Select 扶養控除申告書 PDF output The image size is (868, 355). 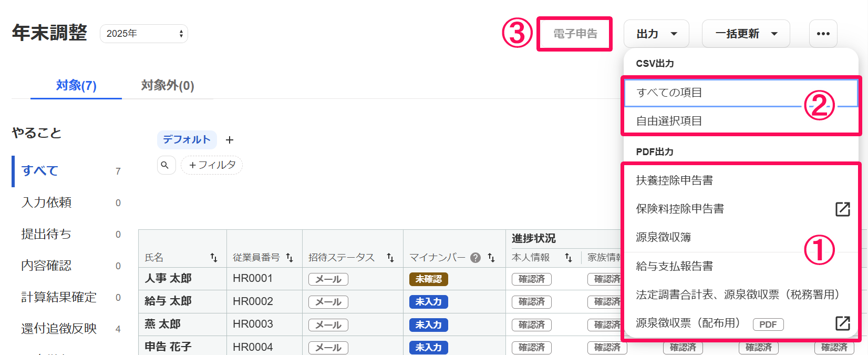[x=741, y=180]
